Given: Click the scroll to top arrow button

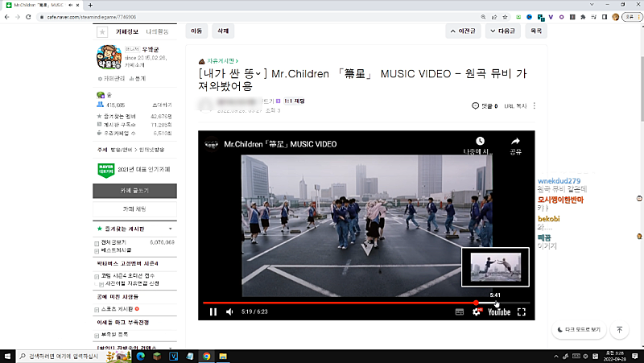Looking at the screenshot, I should coord(619,330).
